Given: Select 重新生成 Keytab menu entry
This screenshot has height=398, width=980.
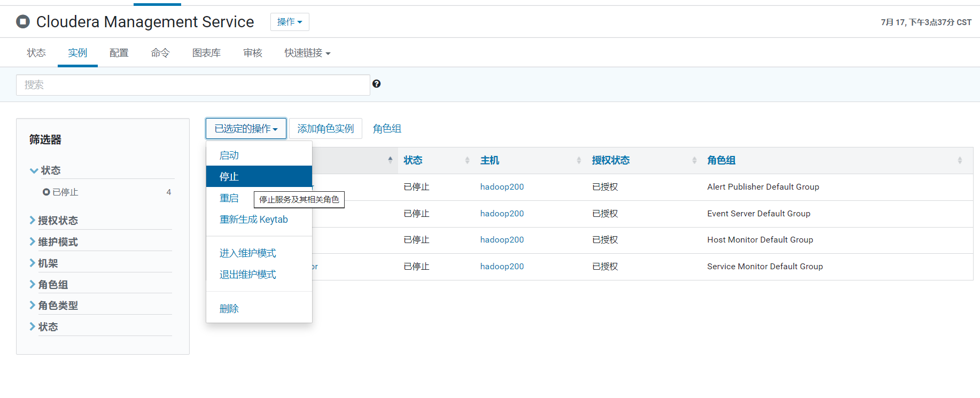Looking at the screenshot, I should coord(259,220).
